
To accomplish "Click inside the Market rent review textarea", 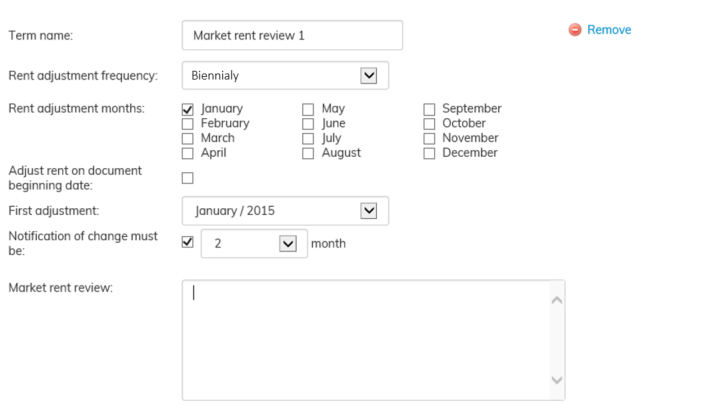I will tap(365, 340).
